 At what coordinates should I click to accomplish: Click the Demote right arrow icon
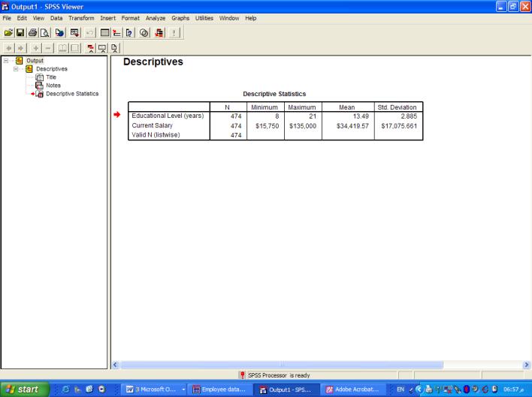[x=21, y=48]
